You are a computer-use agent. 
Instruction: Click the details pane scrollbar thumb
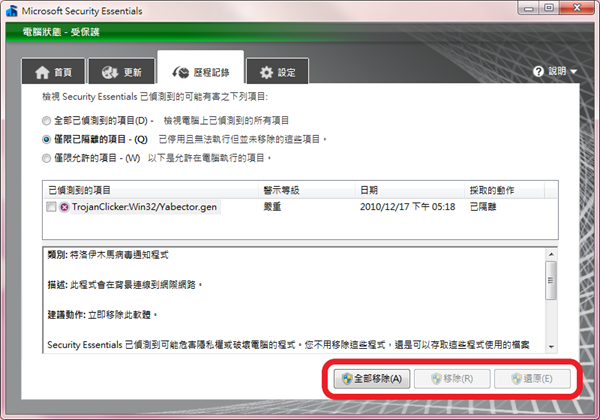[551, 280]
